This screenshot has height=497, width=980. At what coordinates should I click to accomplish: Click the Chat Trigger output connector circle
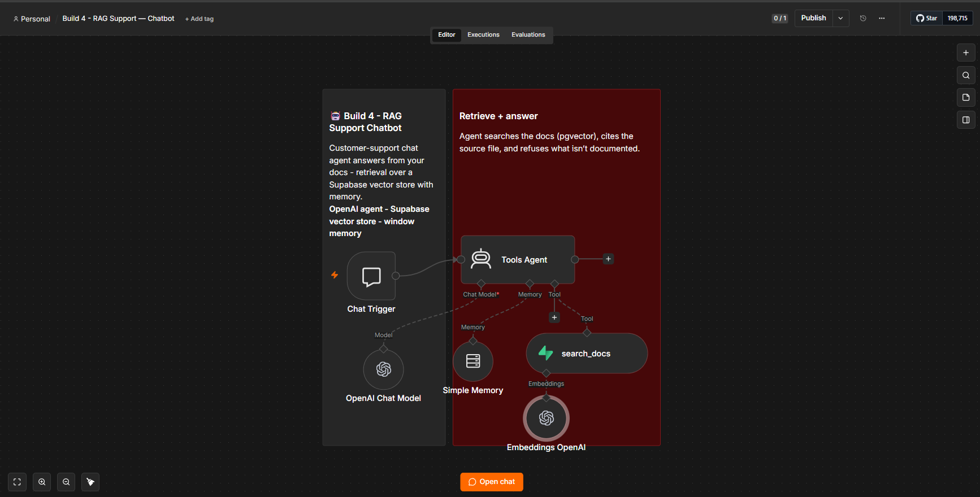396,276
